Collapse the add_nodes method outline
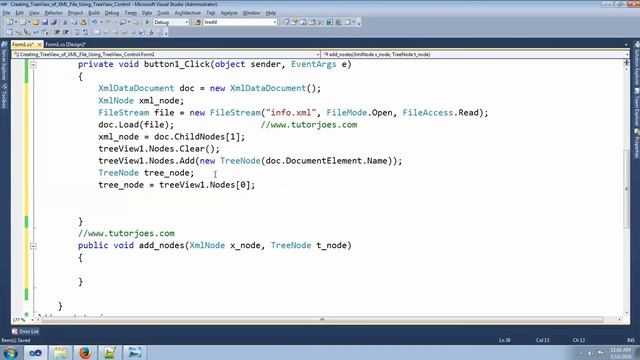The image size is (640, 360). [33, 246]
